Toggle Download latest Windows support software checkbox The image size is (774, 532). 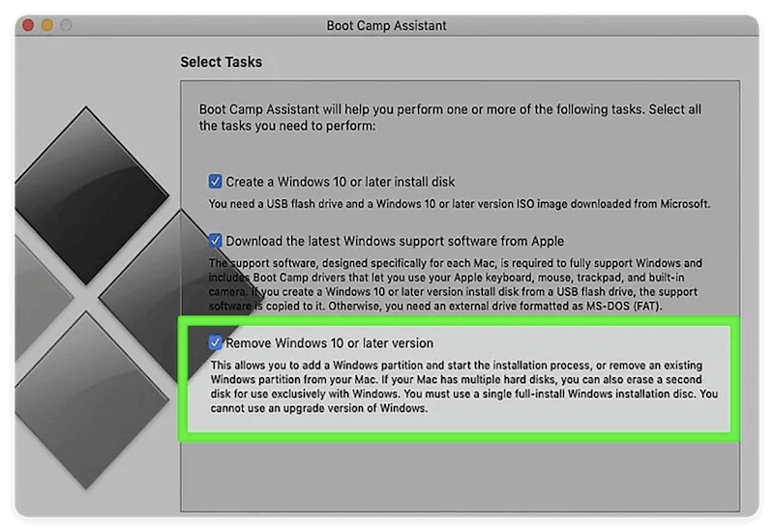[215, 240]
